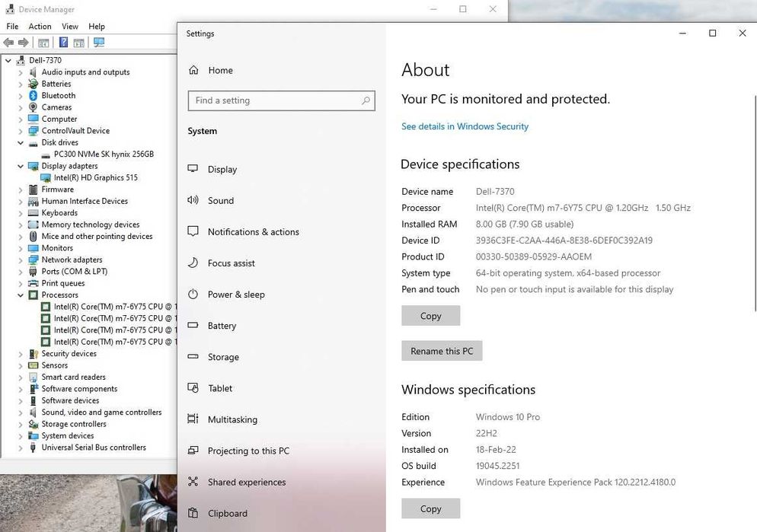Click the Cameras category icon in device tree

pos(33,107)
